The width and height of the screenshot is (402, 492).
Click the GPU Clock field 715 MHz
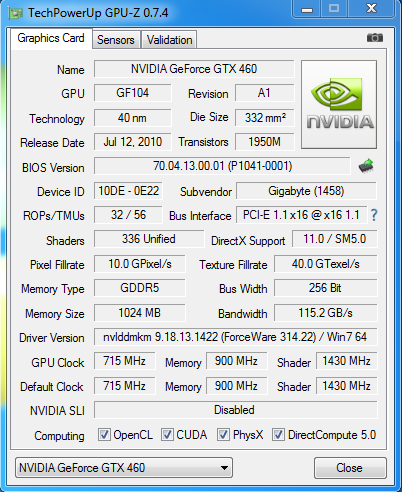coord(125,361)
